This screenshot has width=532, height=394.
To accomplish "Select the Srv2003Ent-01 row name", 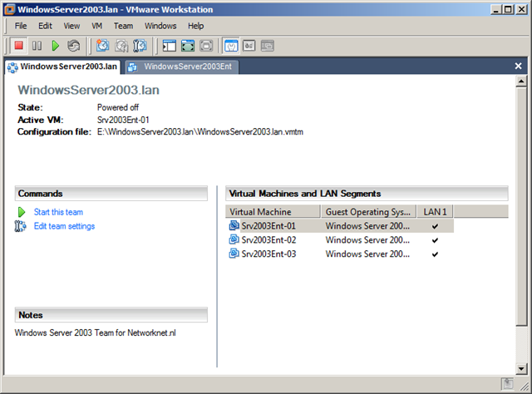I will (268, 226).
